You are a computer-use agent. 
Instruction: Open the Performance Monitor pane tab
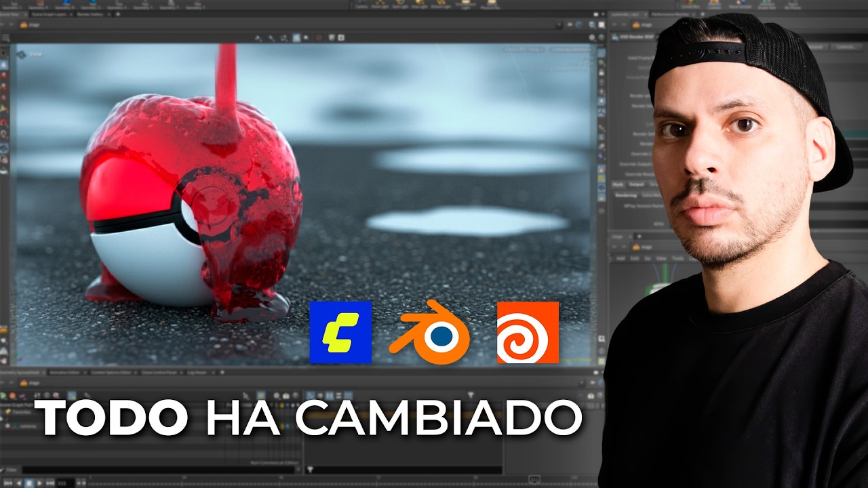669,14
